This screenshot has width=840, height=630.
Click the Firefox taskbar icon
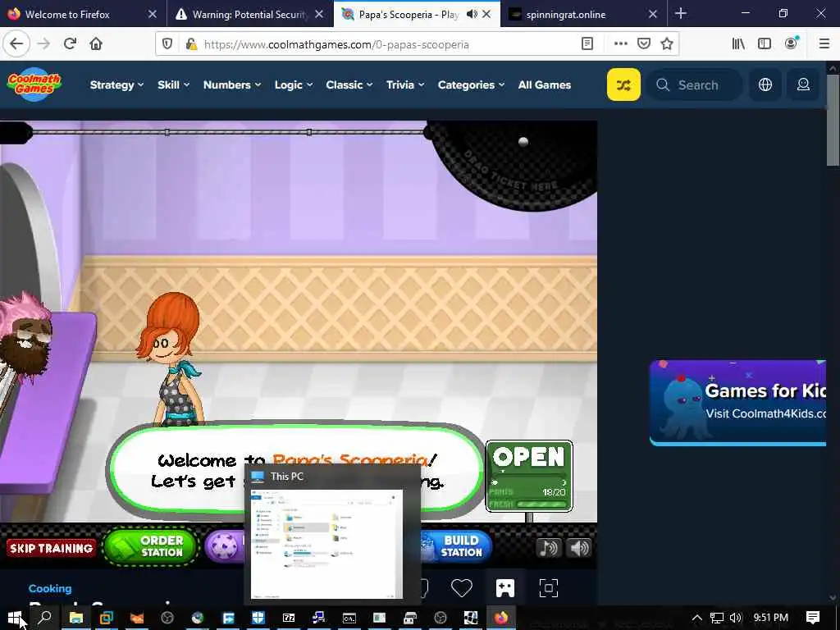click(x=501, y=618)
